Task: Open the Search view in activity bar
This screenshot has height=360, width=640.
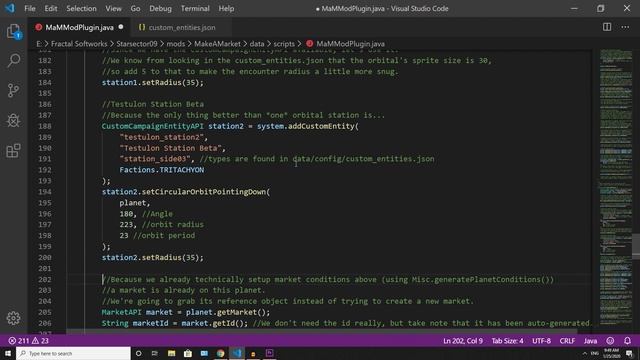Action: click(13, 60)
